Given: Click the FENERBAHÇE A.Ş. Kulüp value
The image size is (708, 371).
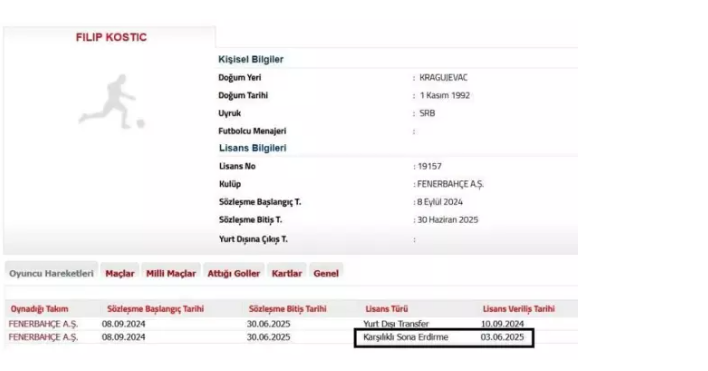Looking at the screenshot, I should (x=450, y=184).
